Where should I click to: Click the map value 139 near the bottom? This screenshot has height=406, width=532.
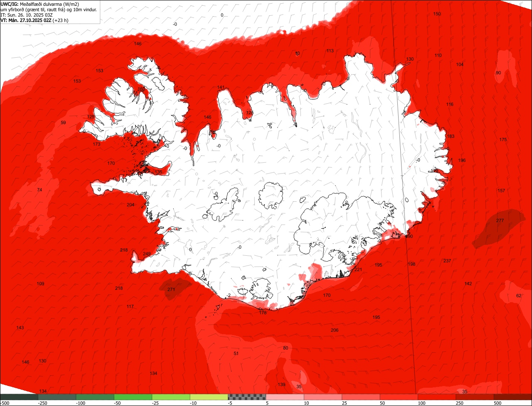click(x=281, y=384)
